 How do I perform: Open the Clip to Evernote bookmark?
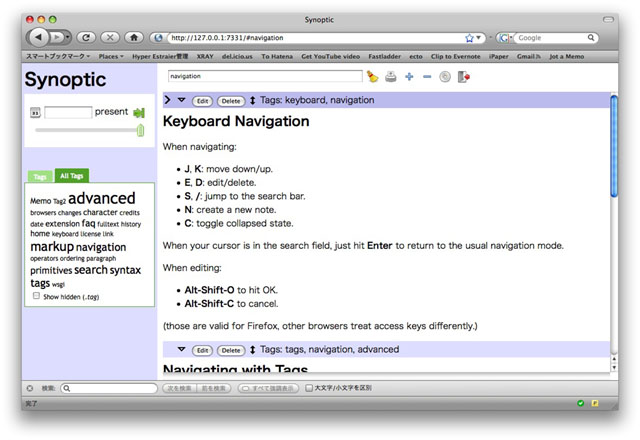coord(456,56)
